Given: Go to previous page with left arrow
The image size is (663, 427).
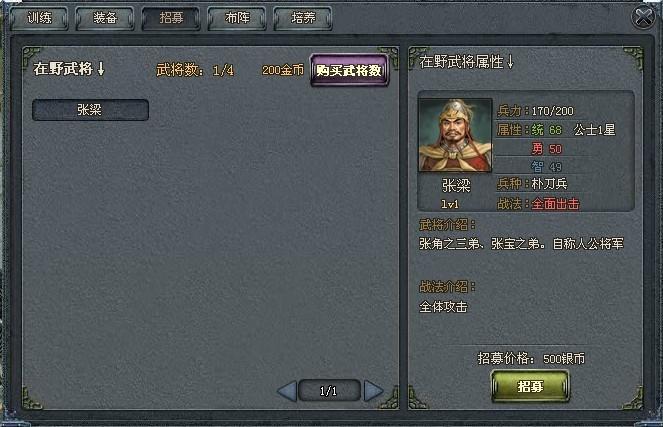Looking at the screenshot, I should click(x=287, y=391).
